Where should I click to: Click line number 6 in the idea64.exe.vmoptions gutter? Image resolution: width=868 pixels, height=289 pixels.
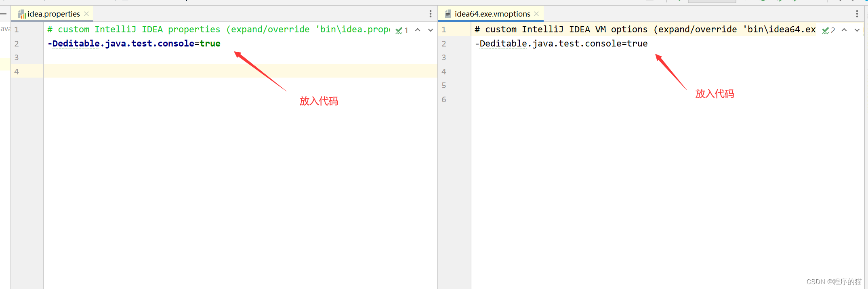444,99
